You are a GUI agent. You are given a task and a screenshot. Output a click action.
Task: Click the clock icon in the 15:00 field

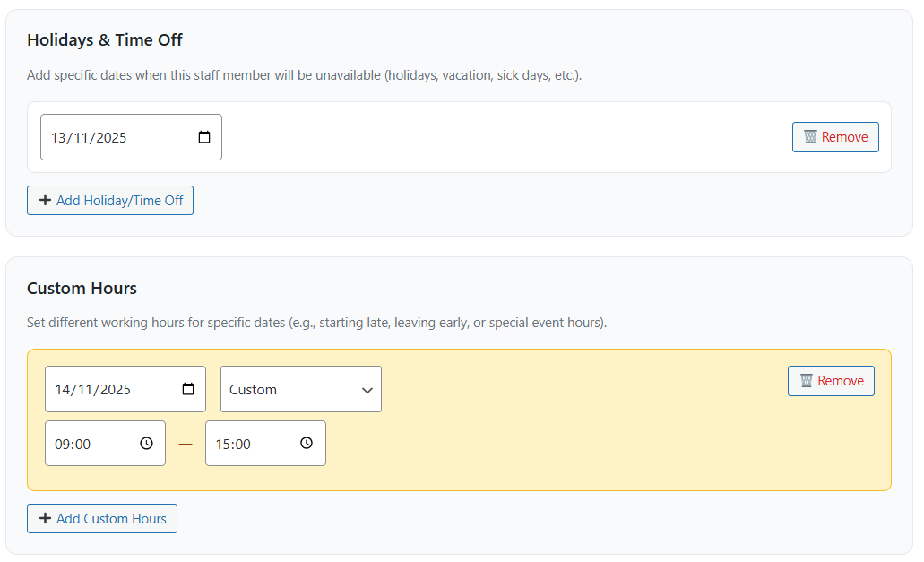[x=307, y=443]
